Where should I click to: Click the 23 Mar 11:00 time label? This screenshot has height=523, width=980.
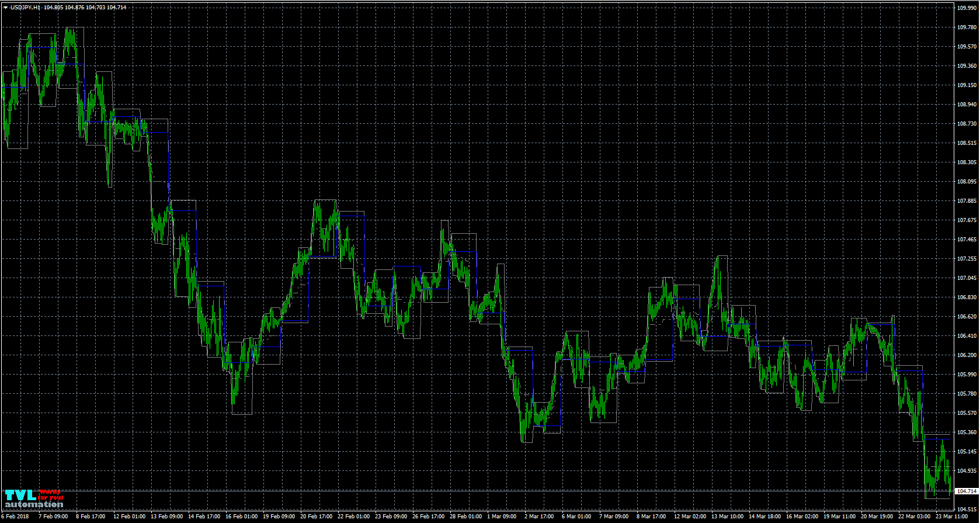pyautogui.click(x=952, y=517)
